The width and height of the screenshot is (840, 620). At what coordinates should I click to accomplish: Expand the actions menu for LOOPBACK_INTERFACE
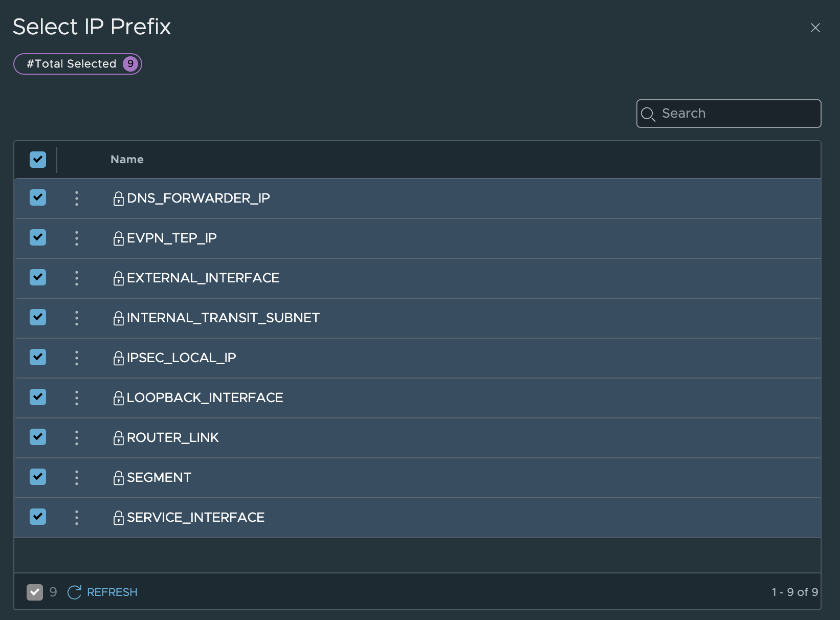pyautogui.click(x=77, y=398)
